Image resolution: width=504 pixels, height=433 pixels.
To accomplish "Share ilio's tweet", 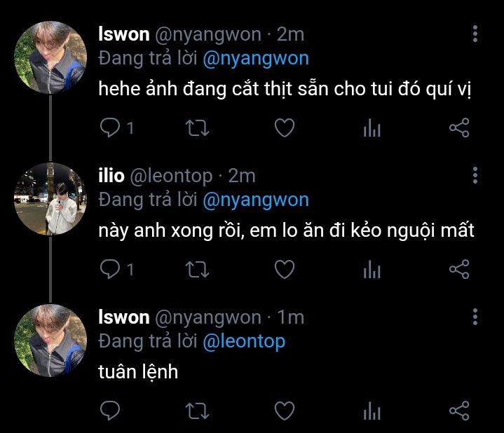I will [458, 269].
